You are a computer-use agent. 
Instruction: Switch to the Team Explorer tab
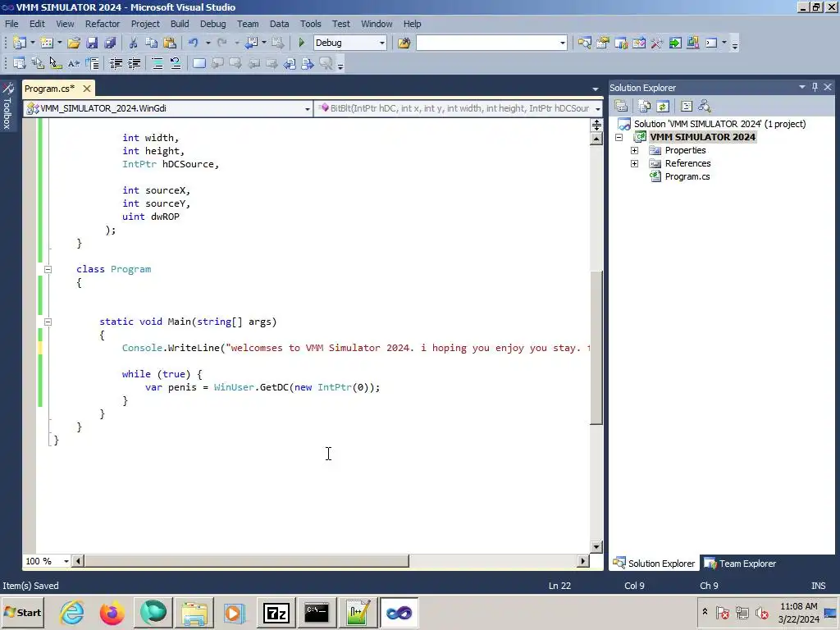pos(741,564)
